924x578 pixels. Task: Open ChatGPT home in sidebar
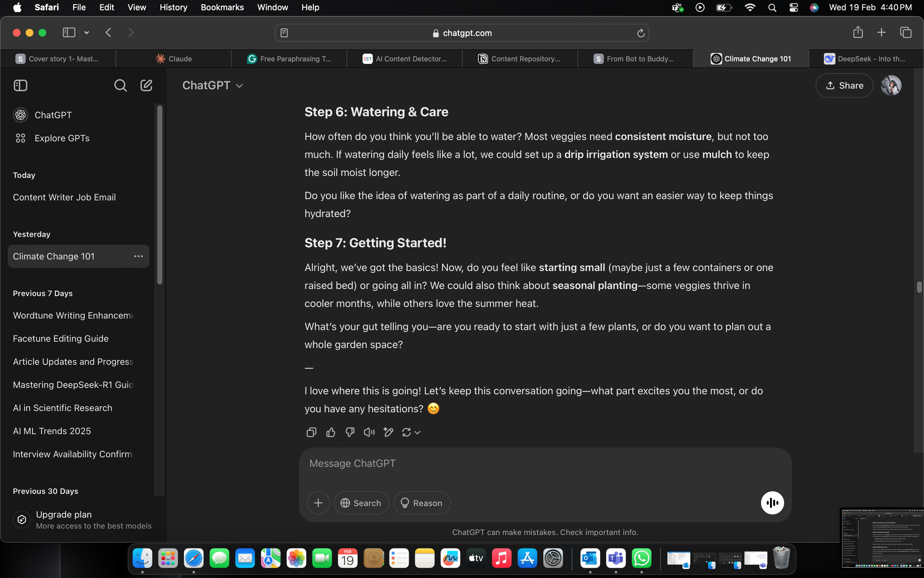click(78, 115)
